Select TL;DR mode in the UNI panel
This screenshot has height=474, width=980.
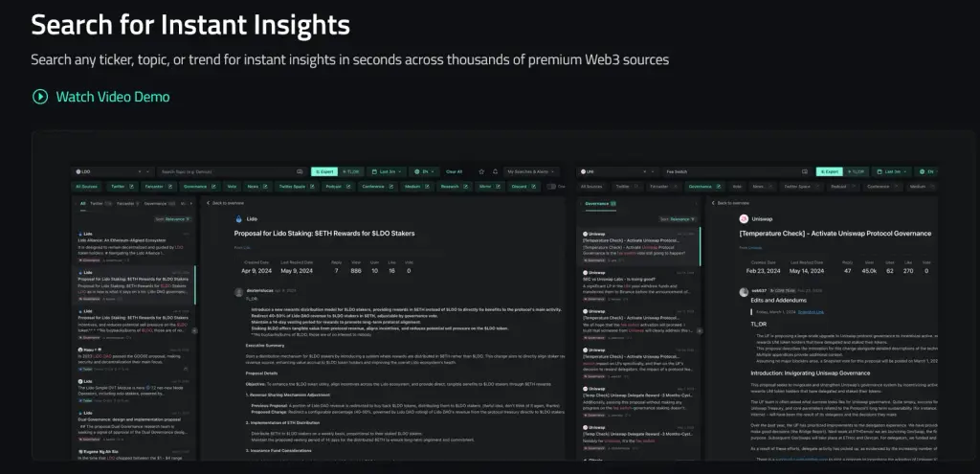click(x=857, y=171)
